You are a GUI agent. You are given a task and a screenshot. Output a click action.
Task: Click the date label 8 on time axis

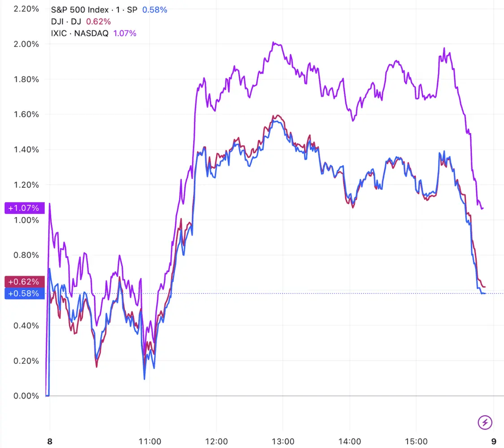point(50,442)
